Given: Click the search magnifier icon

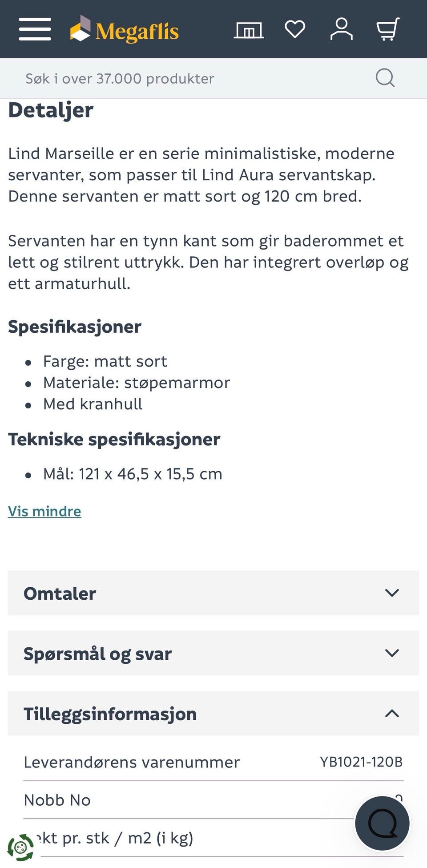Looking at the screenshot, I should [x=385, y=78].
